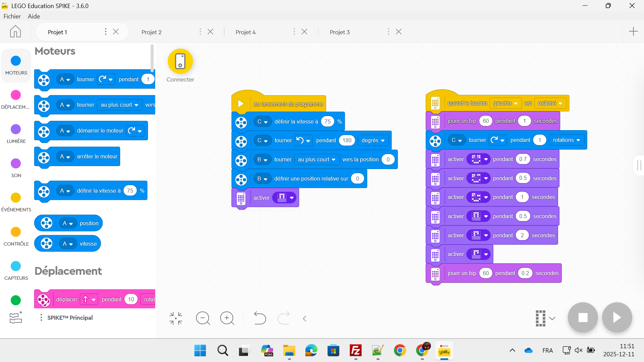Switch to the Projet 2 tab
Screen dimensions: 644x362
click(x=151, y=32)
